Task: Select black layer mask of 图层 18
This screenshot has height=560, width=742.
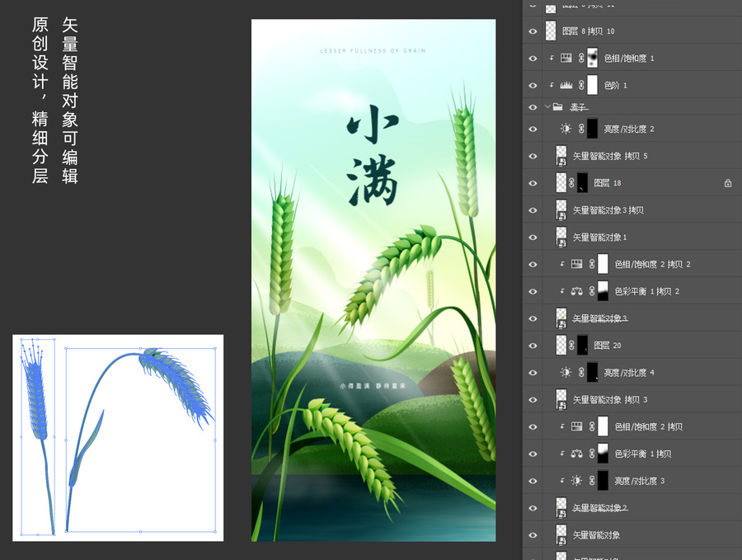Action: click(583, 183)
